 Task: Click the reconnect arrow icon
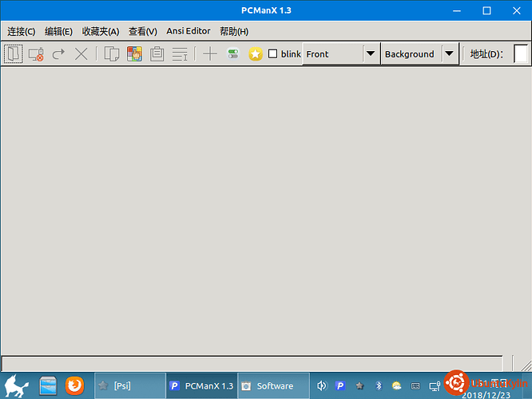[x=58, y=54]
